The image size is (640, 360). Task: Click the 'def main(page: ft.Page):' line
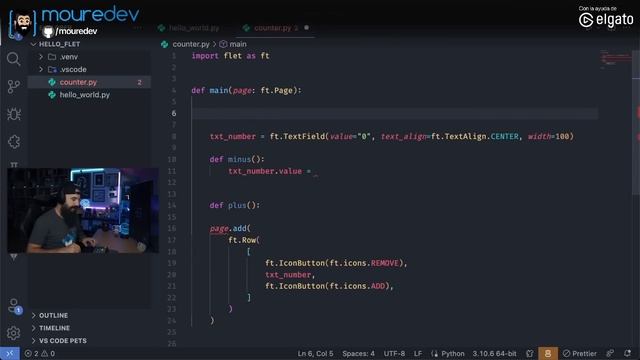[246, 90]
